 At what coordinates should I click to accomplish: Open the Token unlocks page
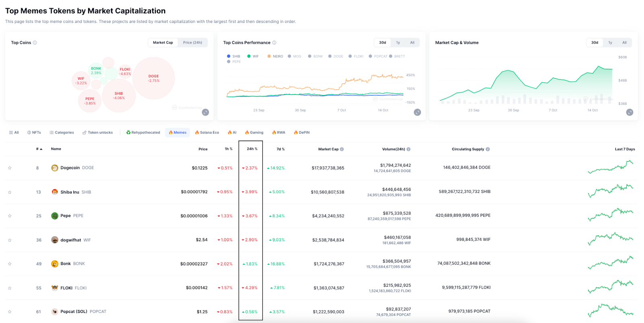(98, 133)
